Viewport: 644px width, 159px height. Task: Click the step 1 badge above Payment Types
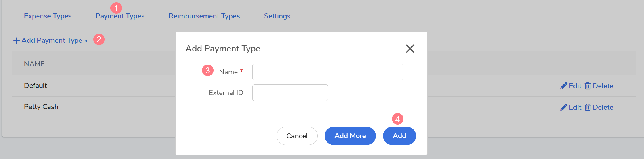116,8
